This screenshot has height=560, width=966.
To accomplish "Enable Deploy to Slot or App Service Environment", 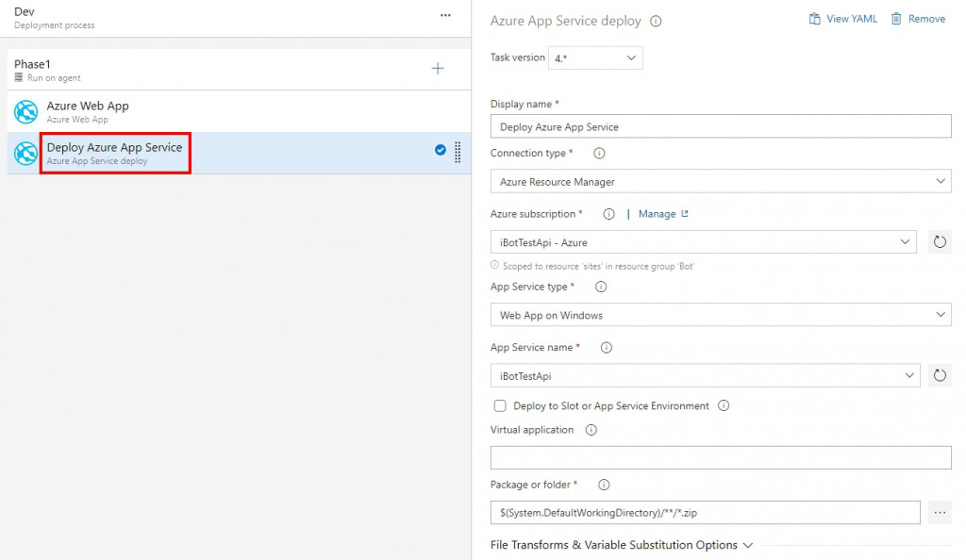I will click(500, 406).
